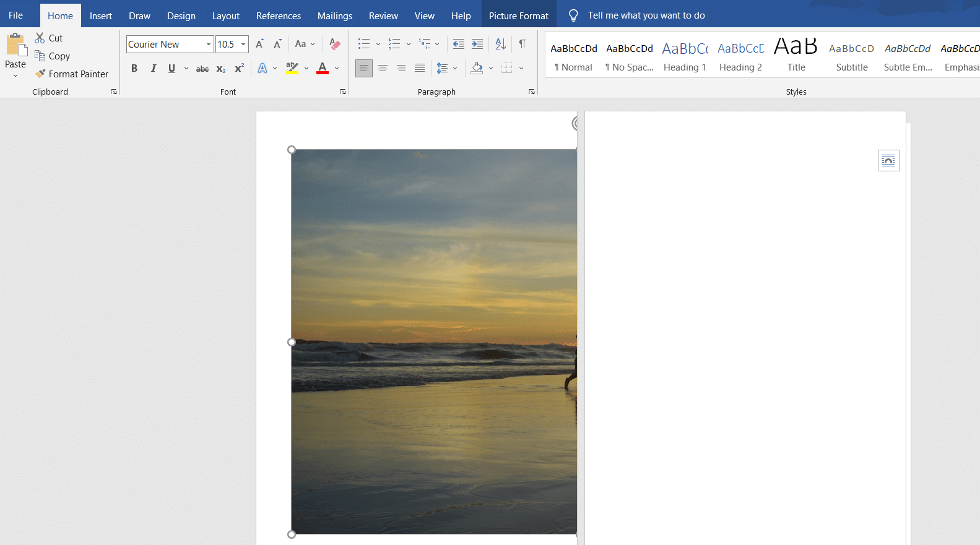Apply the red font color swatch
980x545 pixels.
pos(323,68)
